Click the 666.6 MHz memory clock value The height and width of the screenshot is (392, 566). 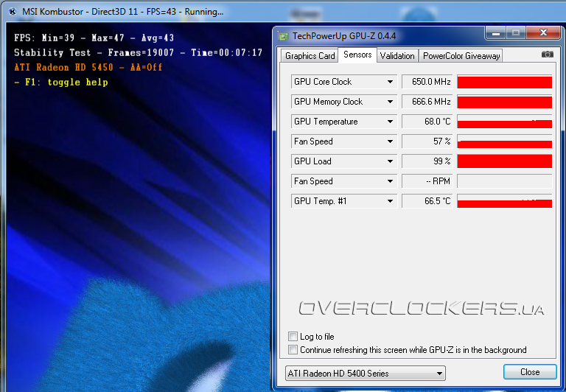pos(427,102)
